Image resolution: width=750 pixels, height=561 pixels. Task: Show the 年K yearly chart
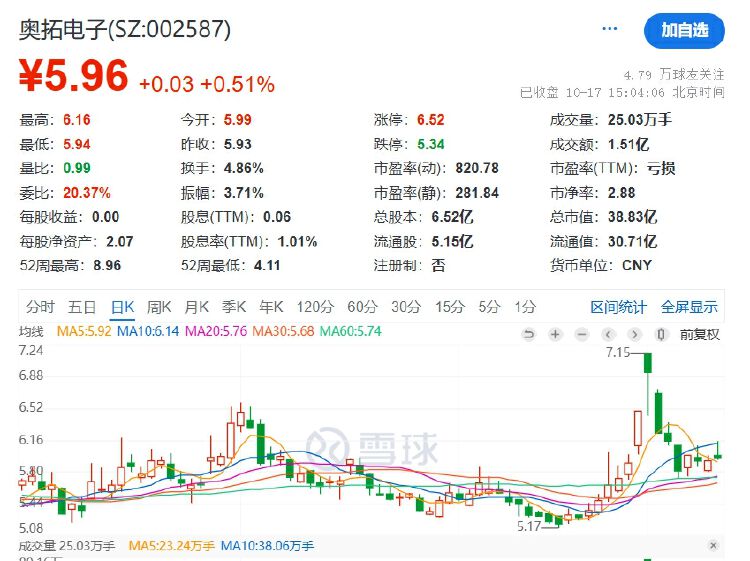[271, 307]
